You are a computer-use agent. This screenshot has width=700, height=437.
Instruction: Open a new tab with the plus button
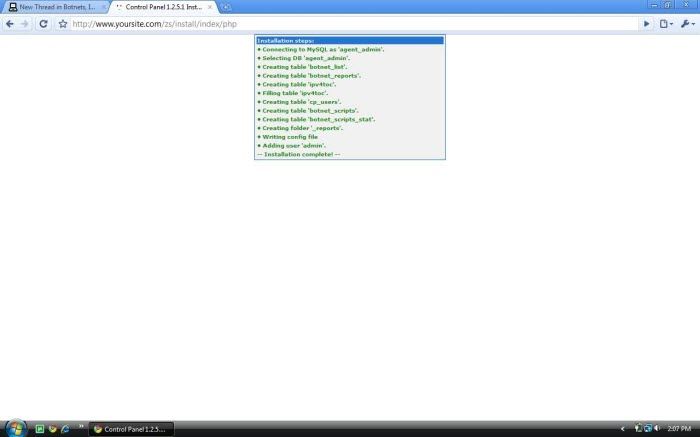tap(227, 7)
